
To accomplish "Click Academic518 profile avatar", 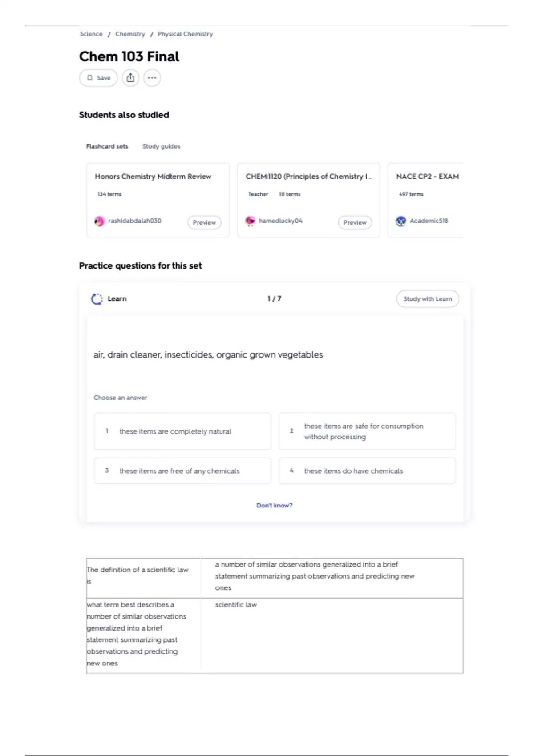I will (x=401, y=221).
